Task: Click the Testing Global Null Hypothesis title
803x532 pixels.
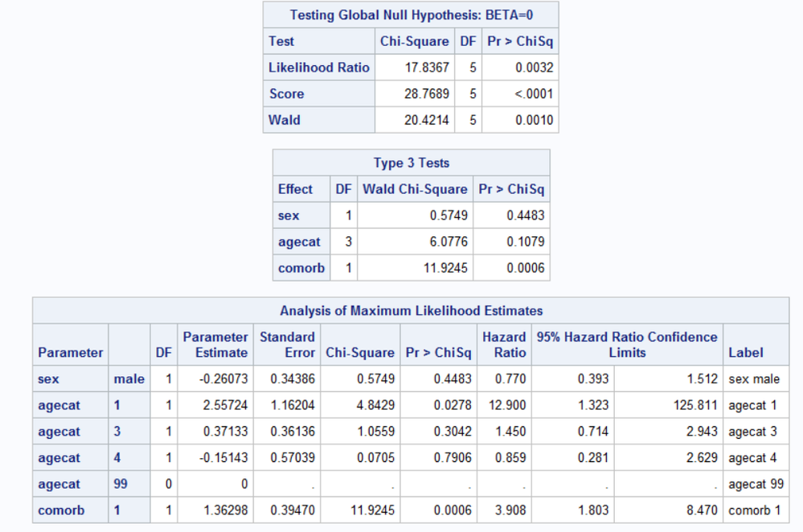Action: click(x=411, y=14)
